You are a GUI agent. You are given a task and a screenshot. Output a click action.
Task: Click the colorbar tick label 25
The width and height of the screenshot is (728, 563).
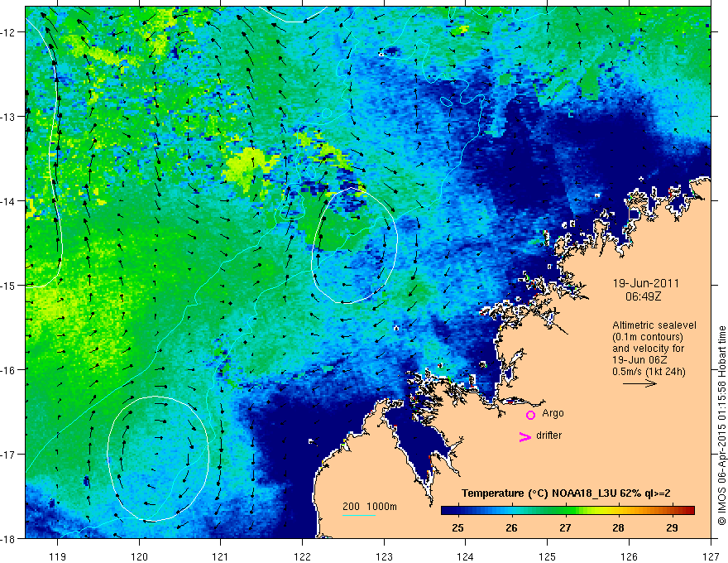click(457, 527)
